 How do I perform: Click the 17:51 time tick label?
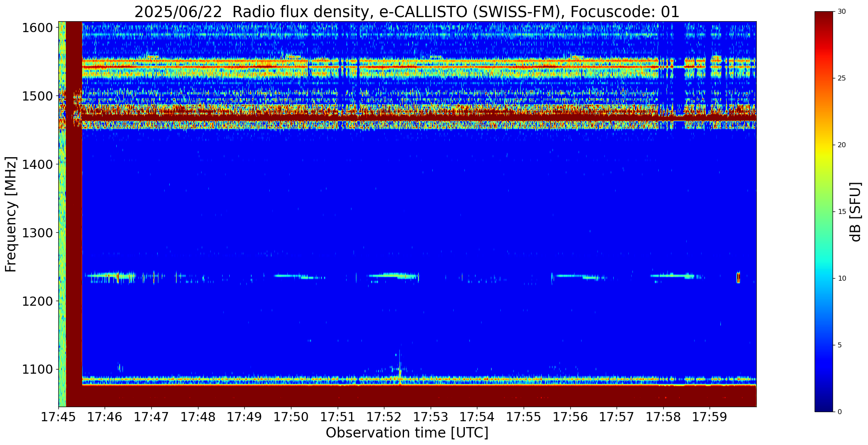tap(338, 417)
